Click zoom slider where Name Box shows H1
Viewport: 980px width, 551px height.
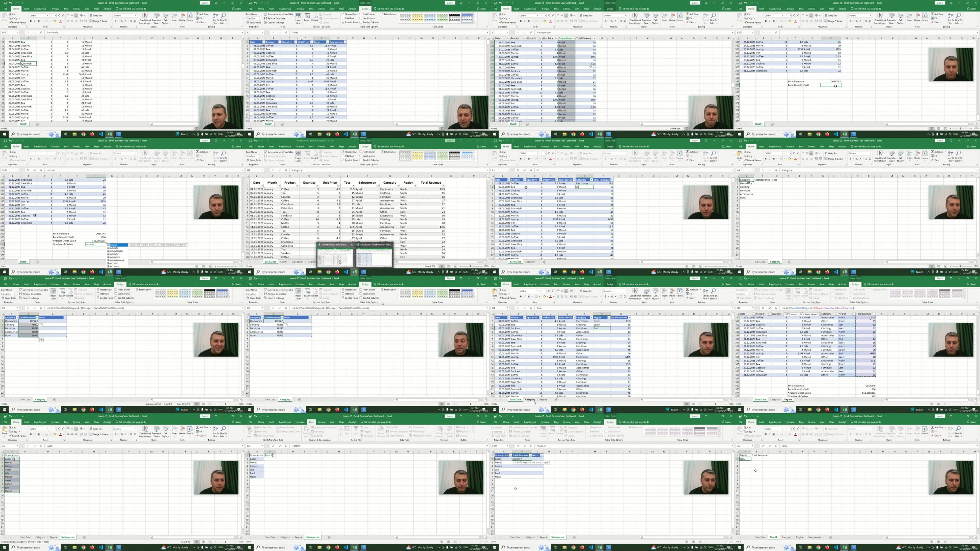tap(471, 266)
